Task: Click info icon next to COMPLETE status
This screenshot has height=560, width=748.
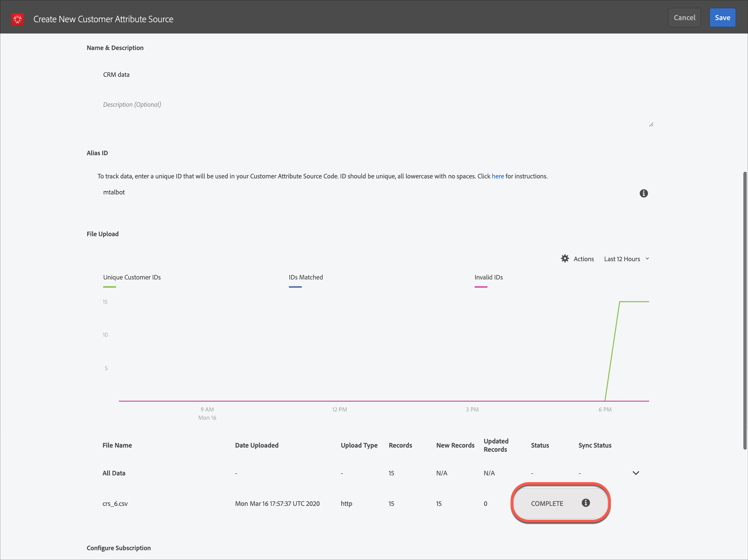Action: (x=586, y=503)
